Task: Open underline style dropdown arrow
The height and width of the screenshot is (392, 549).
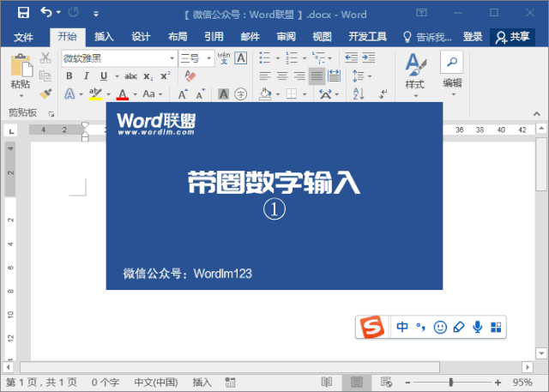Action: pos(117,76)
